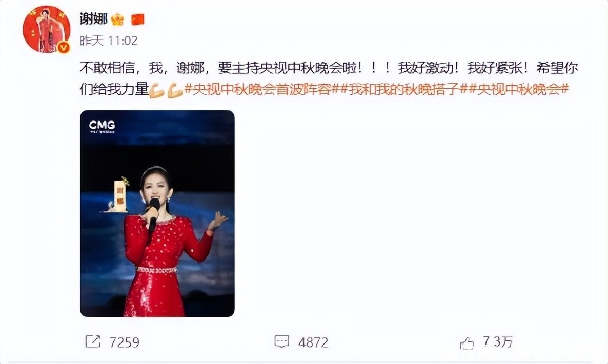
Task: Click the repost share icon
Action: 93,341
